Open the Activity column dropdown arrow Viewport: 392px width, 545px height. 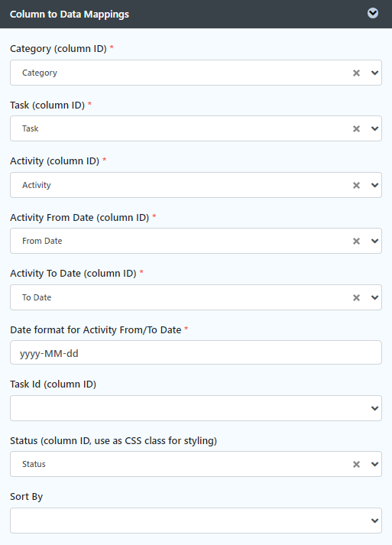pyautogui.click(x=374, y=185)
